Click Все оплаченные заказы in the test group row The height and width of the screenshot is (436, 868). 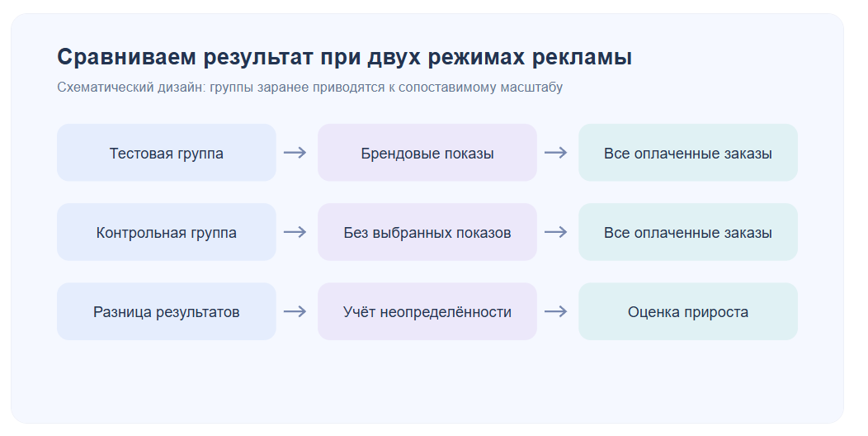(688, 152)
